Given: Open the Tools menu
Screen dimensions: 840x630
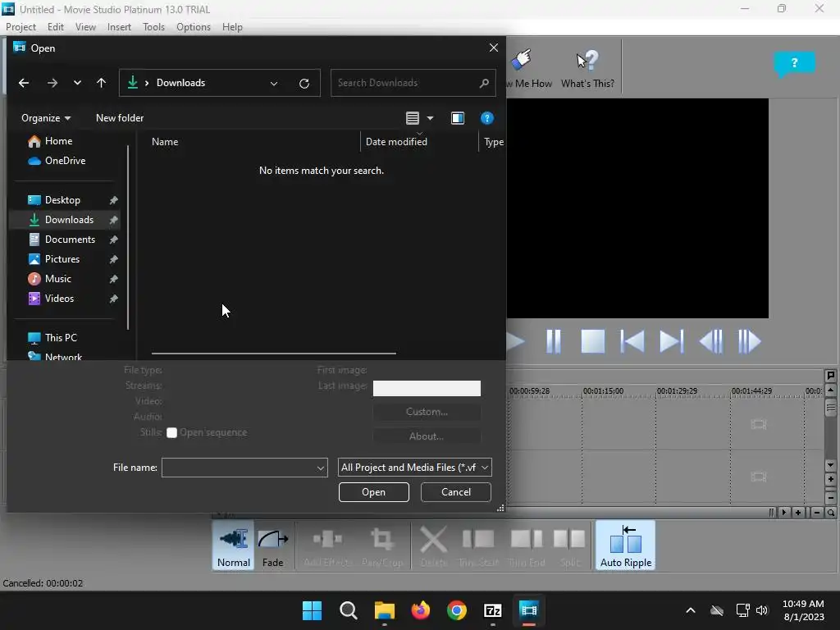Looking at the screenshot, I should point(153,27).
